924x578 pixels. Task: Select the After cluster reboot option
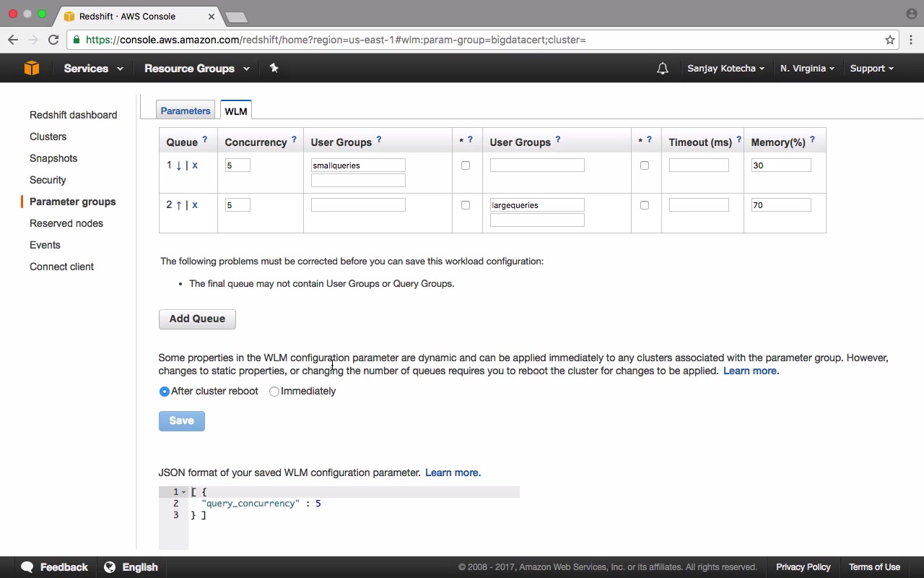pos(165,392)
